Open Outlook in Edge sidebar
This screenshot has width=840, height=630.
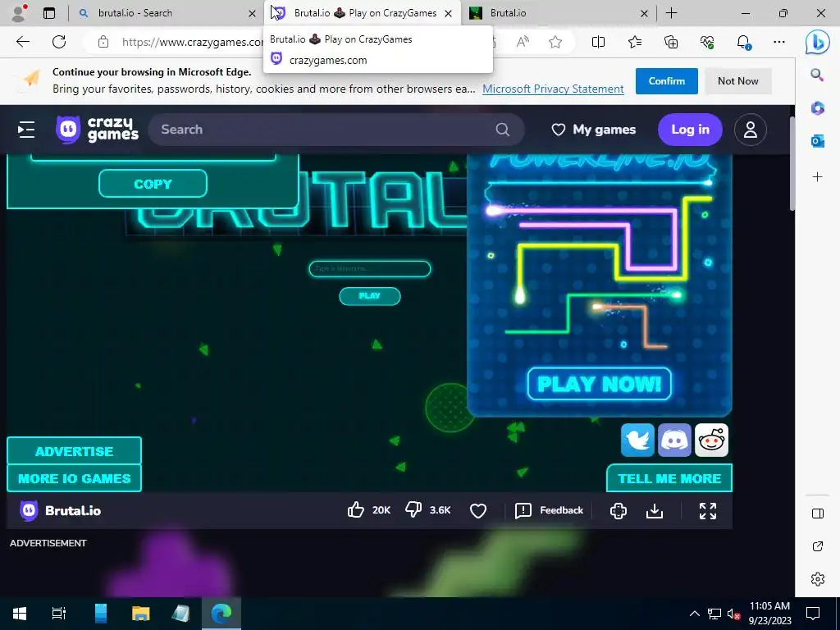click(x=817, y=141)
